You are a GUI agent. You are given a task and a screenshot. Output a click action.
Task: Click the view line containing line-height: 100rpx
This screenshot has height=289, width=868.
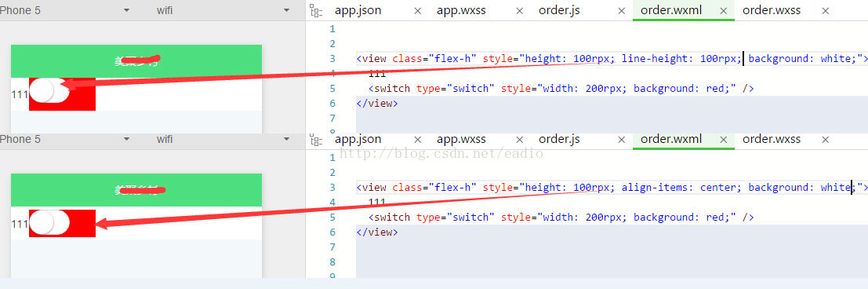coord(612,59)
